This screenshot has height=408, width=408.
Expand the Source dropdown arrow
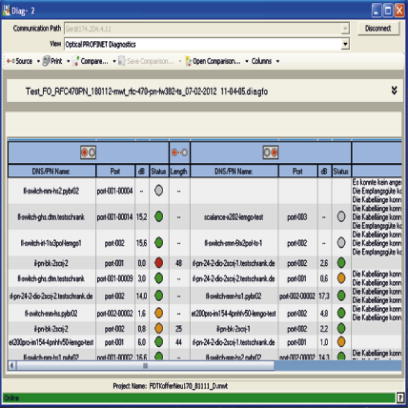(38, 61)
